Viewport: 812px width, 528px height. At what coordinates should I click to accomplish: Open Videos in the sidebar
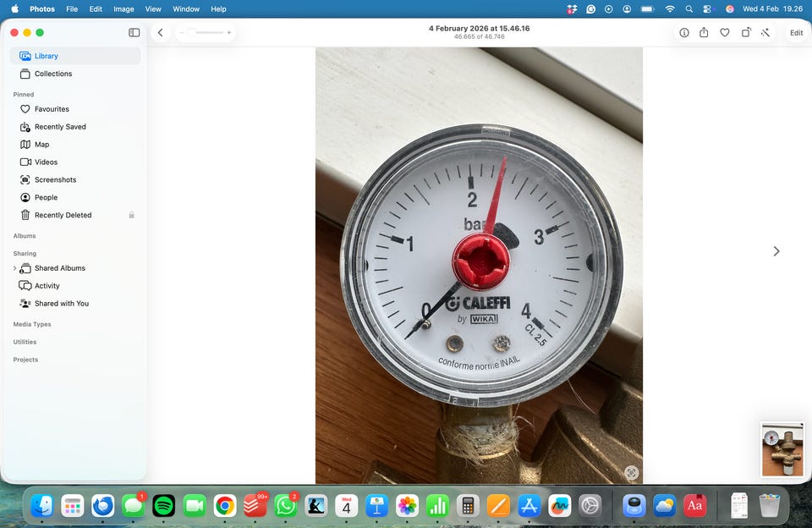click(75, 162)
